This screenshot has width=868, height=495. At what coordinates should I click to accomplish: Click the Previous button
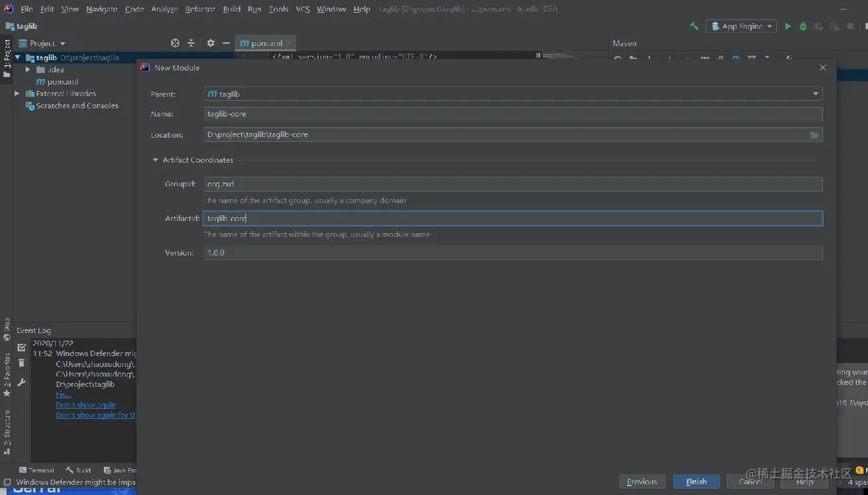pos(642,482)
